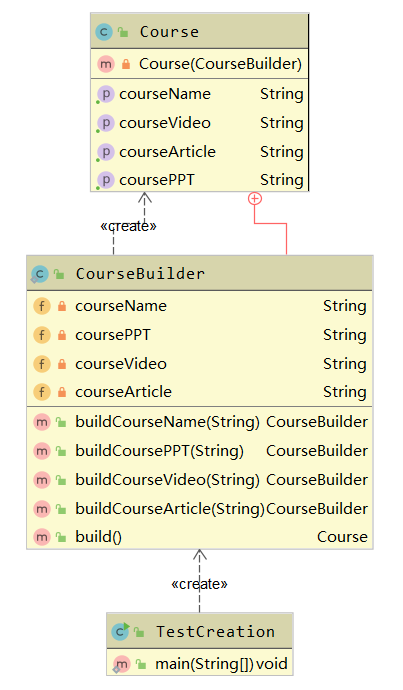Screen dimensions: 403x690
Task: Click the method icon for main(String[])
Action: pos(121,664)
